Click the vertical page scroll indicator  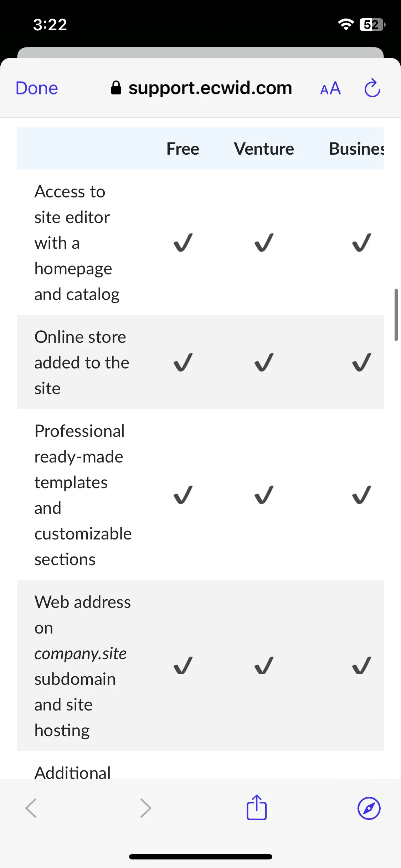(396, 315)
